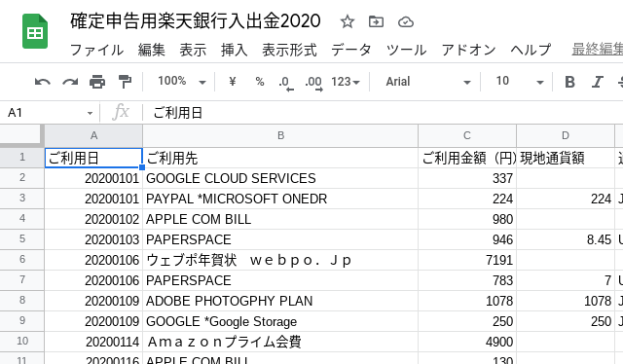The width and height of the screenshot is (623, 364).
Task: Select cell ご利用金額（円）header
Action: coord(467,158)
